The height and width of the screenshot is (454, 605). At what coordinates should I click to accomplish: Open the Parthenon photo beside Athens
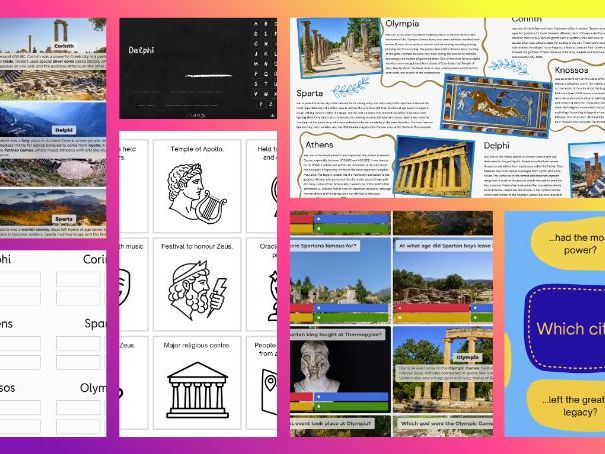coord(435,166)
